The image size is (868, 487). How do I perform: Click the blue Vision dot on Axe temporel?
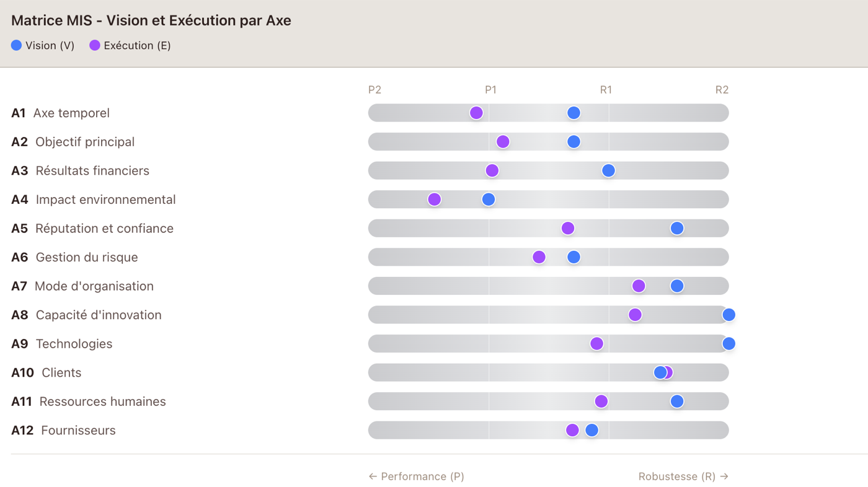[573, 113]
